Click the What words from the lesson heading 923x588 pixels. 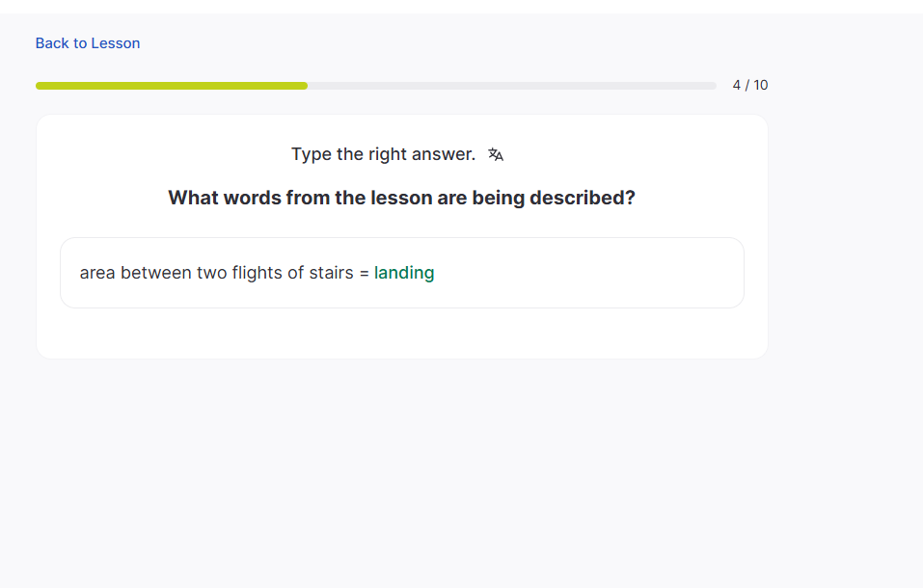click(x=401, y=198)
